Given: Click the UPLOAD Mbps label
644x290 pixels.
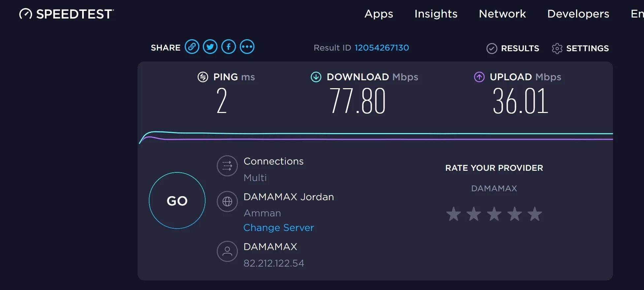Looking at the screenshot, I should 525,77.
